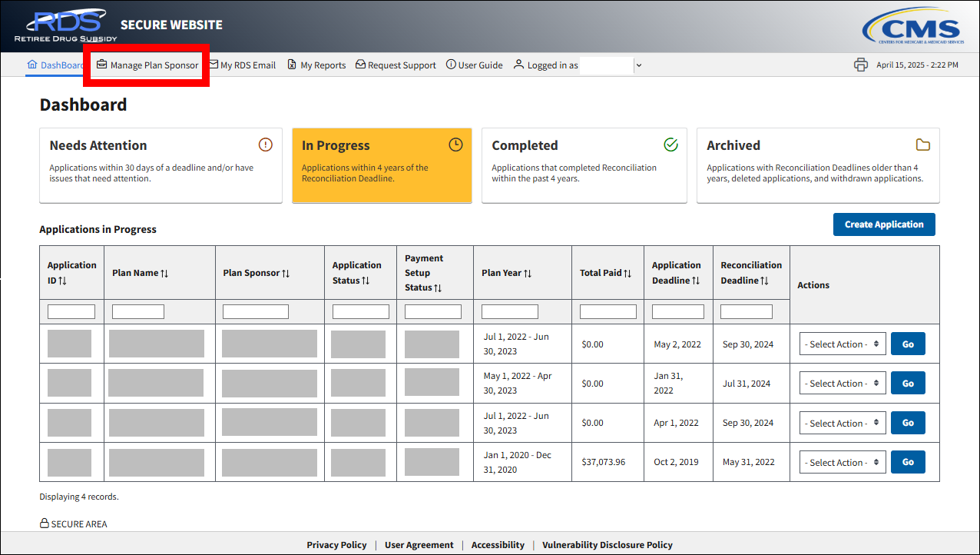Sort by Total Paid column arrows

pos(627,273)
